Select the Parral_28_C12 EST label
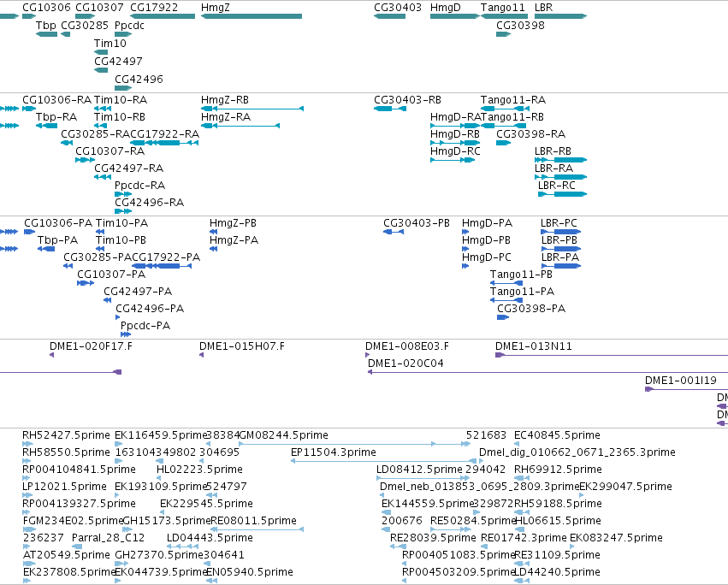The image size is (728, 585). pyautogui.click(x=108, y=538)
